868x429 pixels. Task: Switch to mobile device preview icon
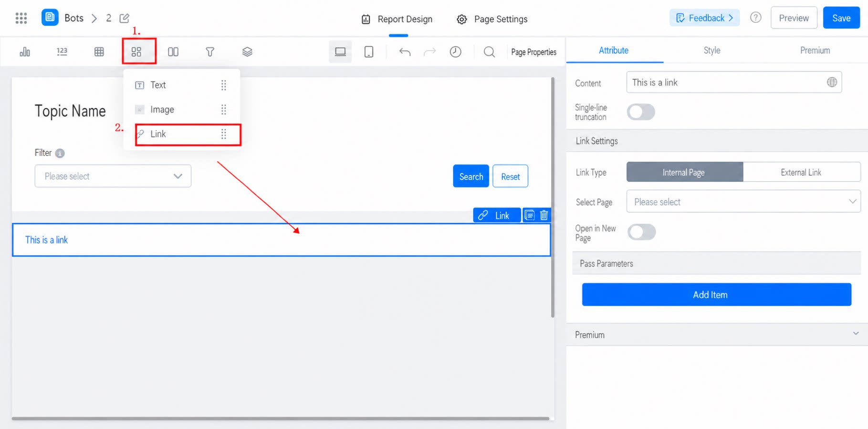click(369, 51)
